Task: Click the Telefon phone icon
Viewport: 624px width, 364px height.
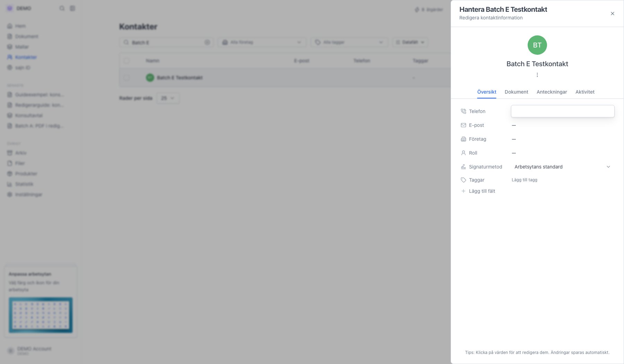Action: click(463, 111)
